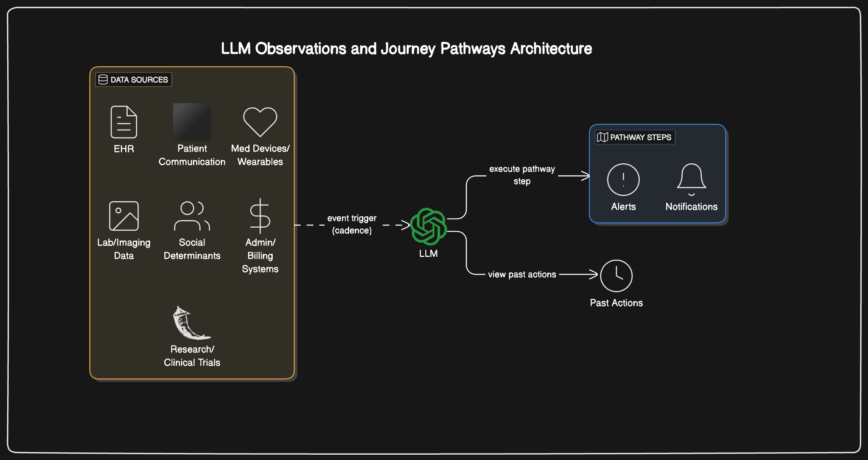Click the execute pathway step link text
This screenshot has height=460, width=868.
522,175
